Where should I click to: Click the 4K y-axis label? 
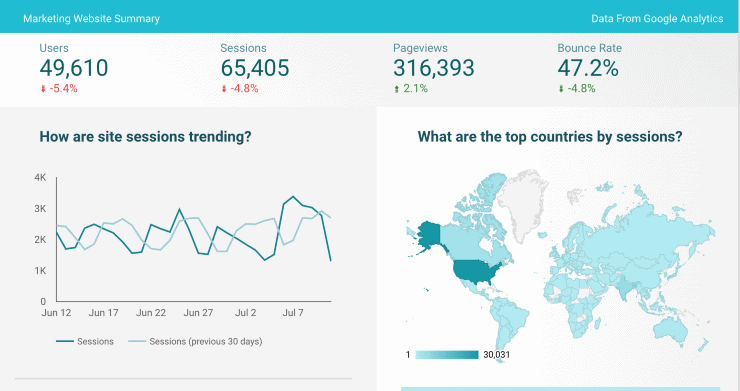click(x=40, y=178)
